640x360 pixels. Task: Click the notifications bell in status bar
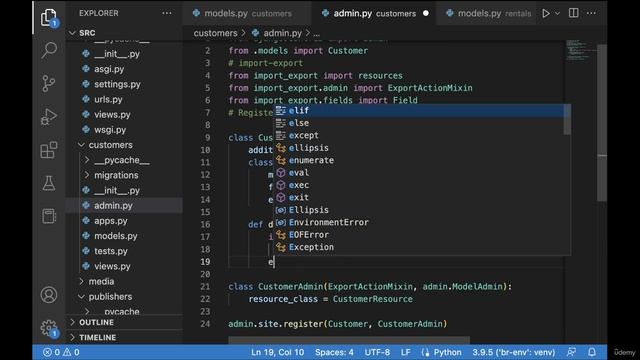591,352
